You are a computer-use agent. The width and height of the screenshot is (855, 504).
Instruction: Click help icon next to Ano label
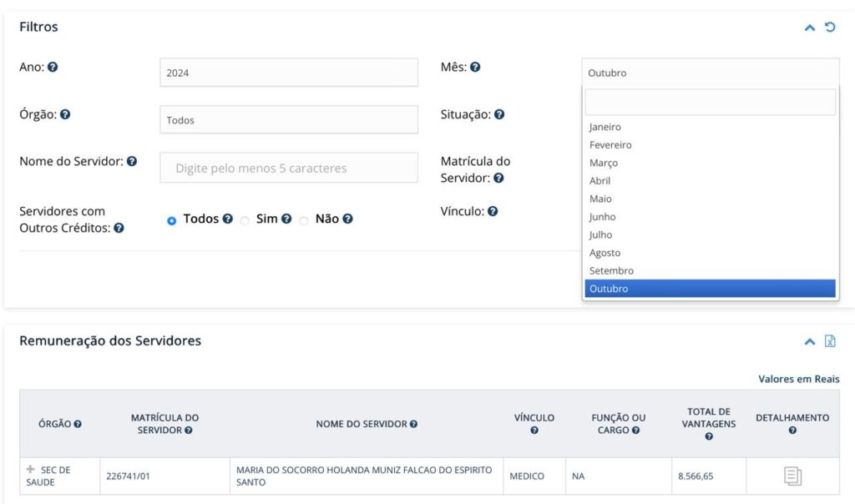click(x=53, y=67)
